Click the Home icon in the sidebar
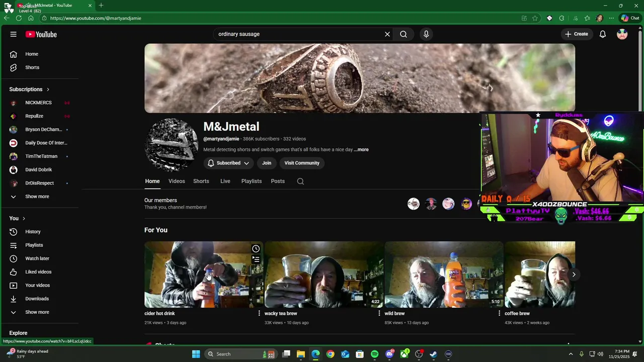The height and width of the screenshot is (362, 644). click(14, 54)
